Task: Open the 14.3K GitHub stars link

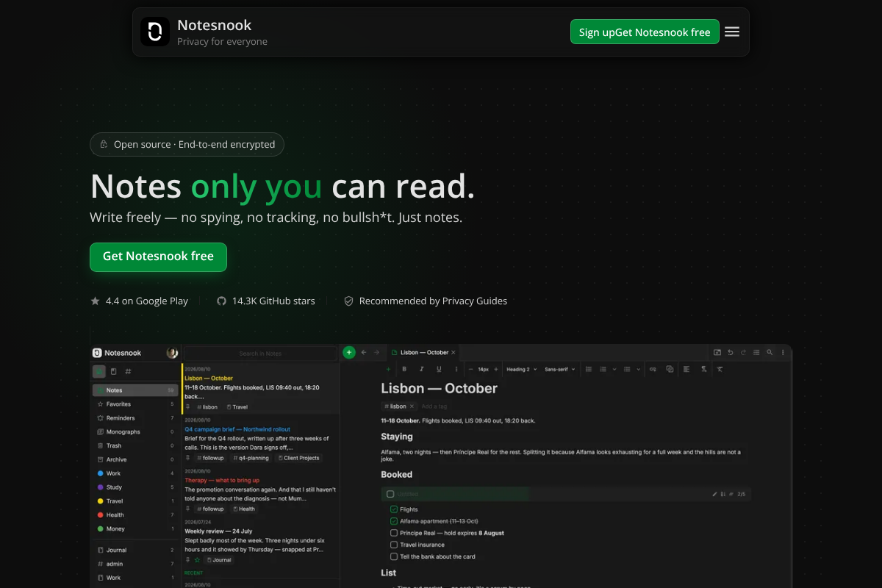Action: coord(266,301)
